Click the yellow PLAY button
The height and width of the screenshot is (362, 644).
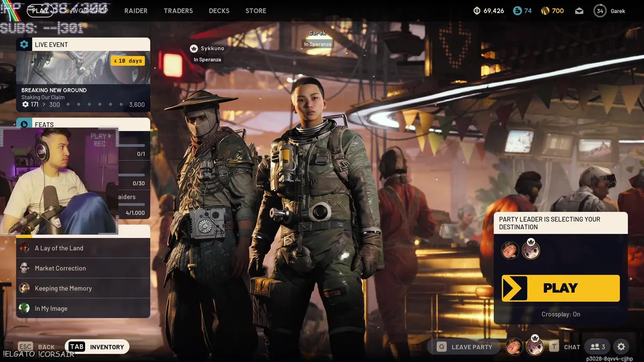click(x=560, y=288)
